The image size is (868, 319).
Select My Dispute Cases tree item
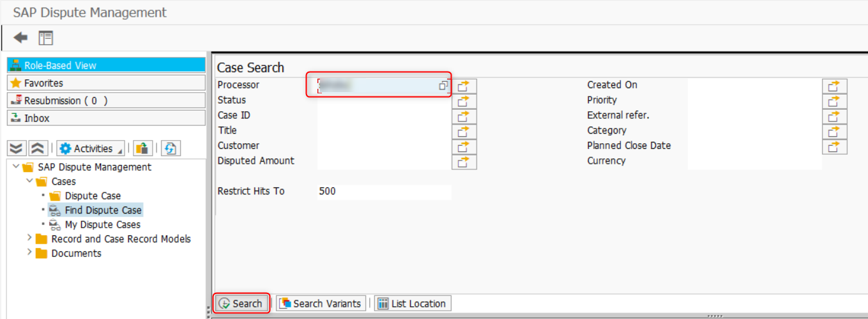103,224
